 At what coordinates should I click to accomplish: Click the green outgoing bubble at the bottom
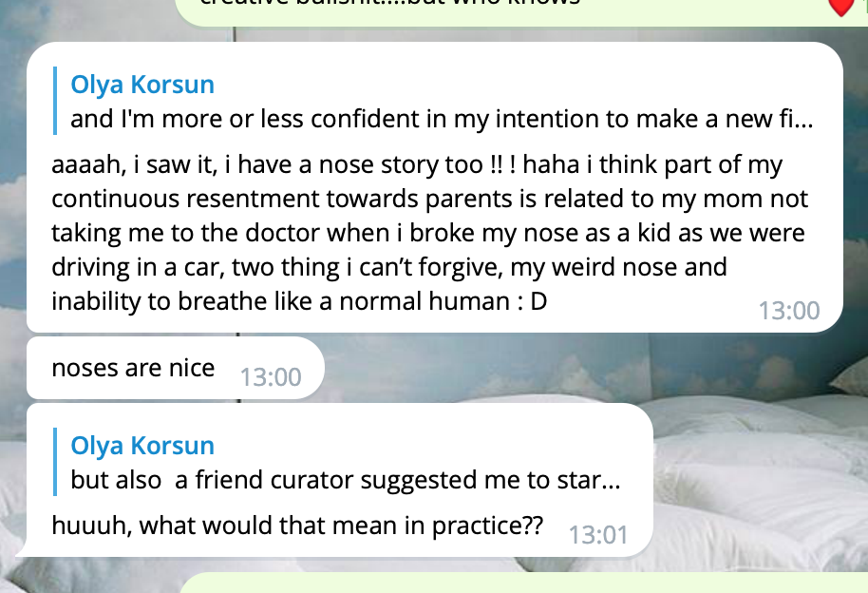(x=522, y=583)
